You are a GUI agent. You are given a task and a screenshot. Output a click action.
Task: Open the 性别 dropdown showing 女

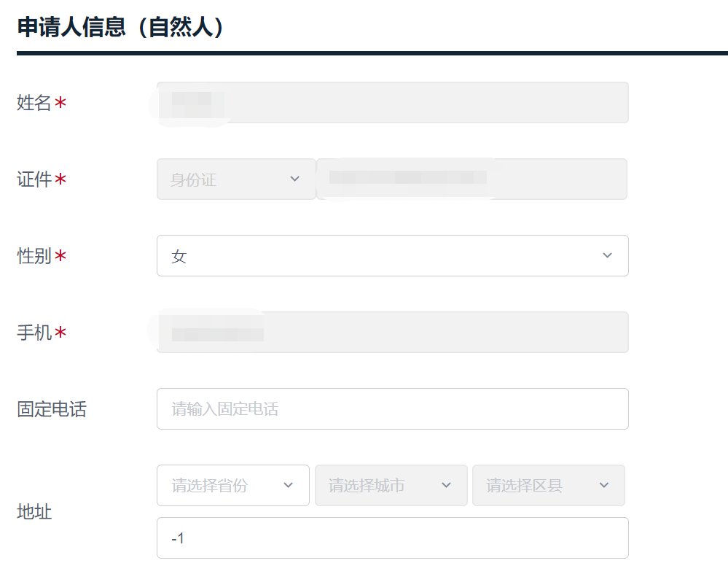pyautogui.click(x=392, y=255)
